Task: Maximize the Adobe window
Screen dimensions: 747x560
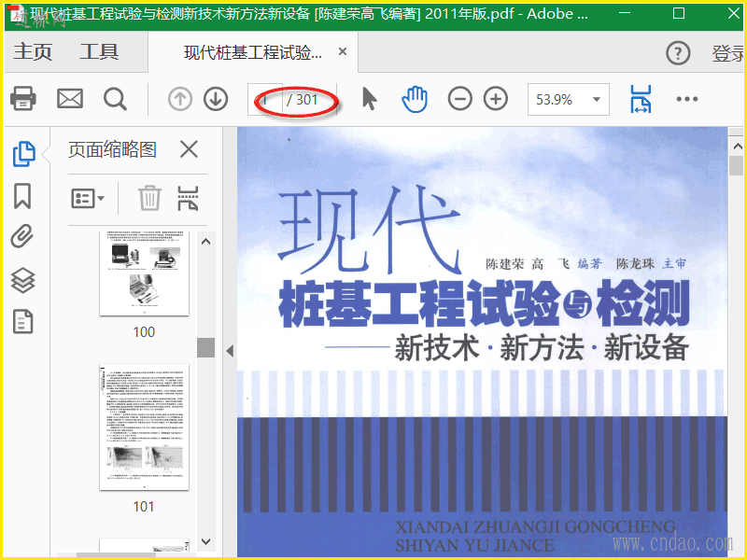Action: coord(679,13)
